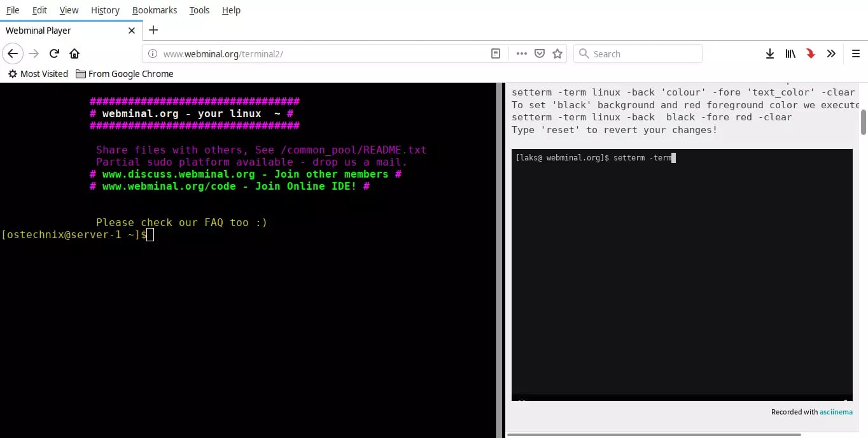Open the History menu
The width and height of the screenshot is (868, 438).
coord(105,10)
